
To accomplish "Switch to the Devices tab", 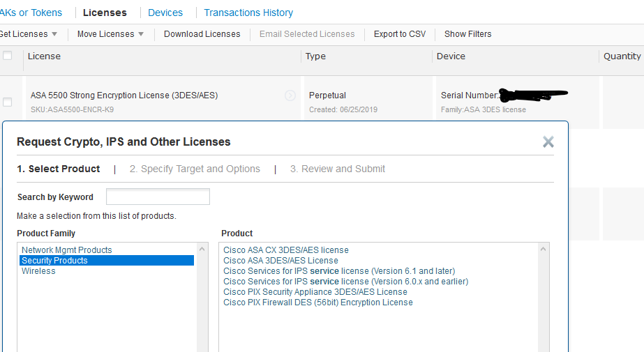I will [165, 13].
